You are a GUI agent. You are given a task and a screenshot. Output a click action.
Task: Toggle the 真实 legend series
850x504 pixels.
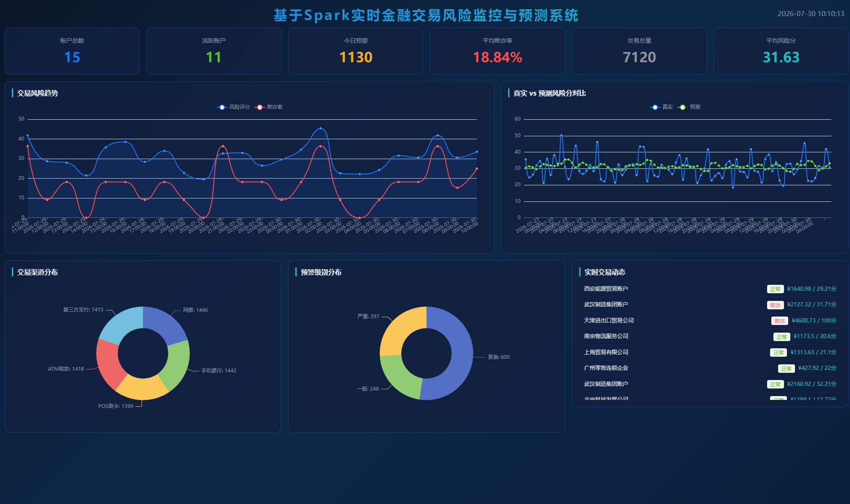(x=661, y=107)
